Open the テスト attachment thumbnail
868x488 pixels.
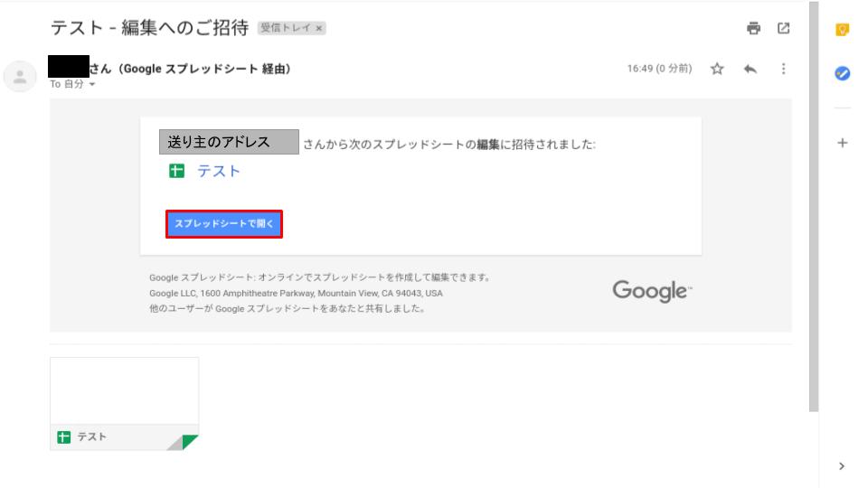pyautogui.click(x=125, y=404)
